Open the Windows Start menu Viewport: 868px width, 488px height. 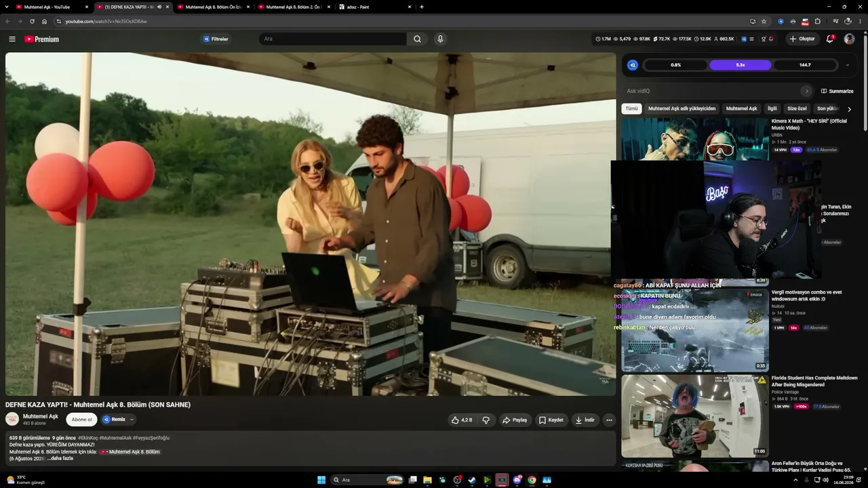(x=321, y=480)
